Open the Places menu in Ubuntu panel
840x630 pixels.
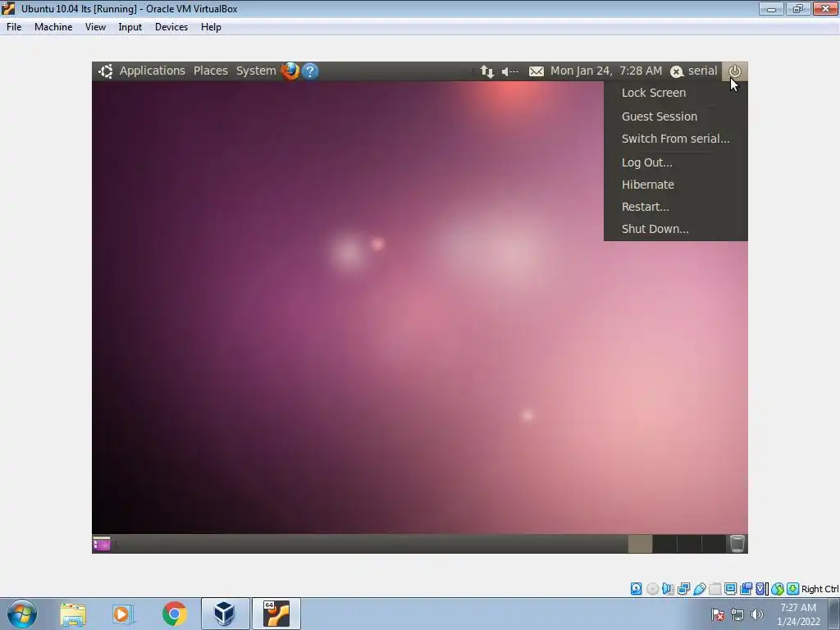211,71
